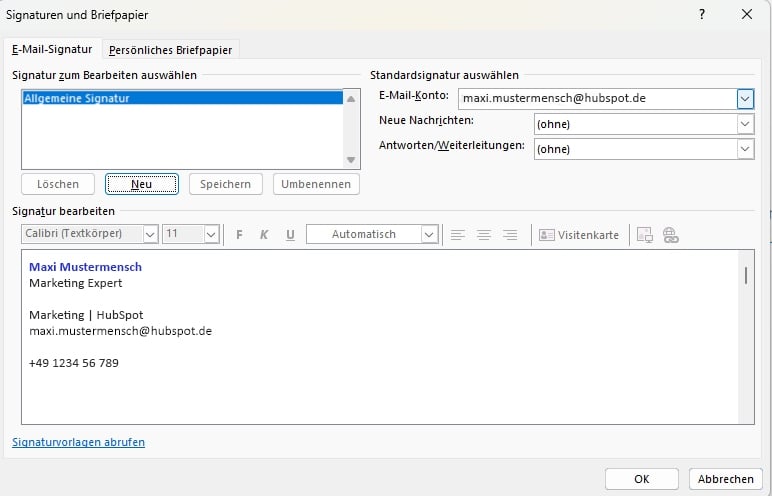
Task: Click the phone number +49 1234 56 789
Action: coord(74,363)
